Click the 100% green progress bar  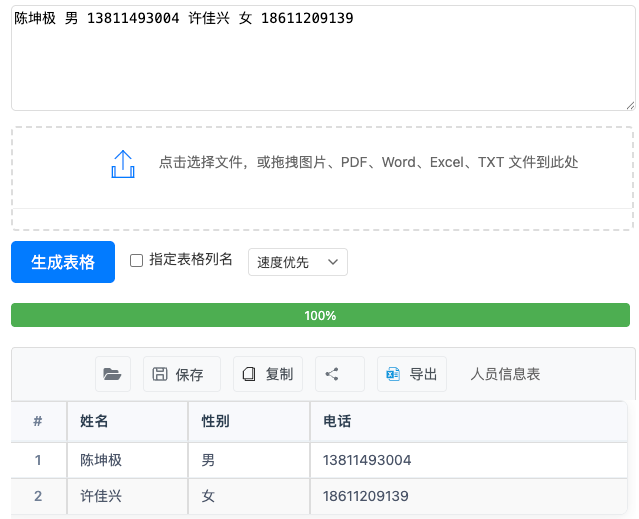[320, 315]
